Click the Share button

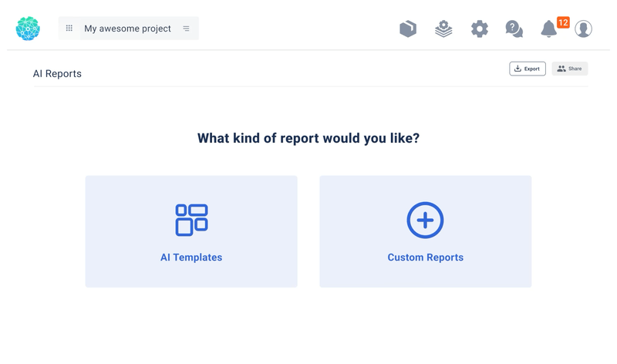570,69
